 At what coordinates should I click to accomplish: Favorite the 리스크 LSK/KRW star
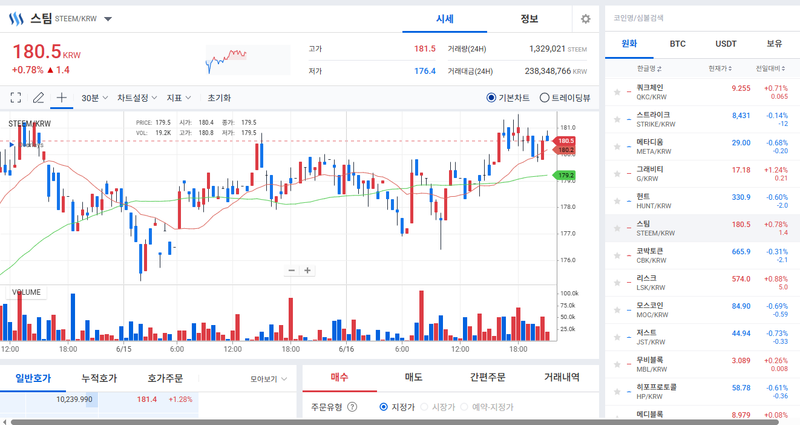pyautogui.click(x=617, y=283)
